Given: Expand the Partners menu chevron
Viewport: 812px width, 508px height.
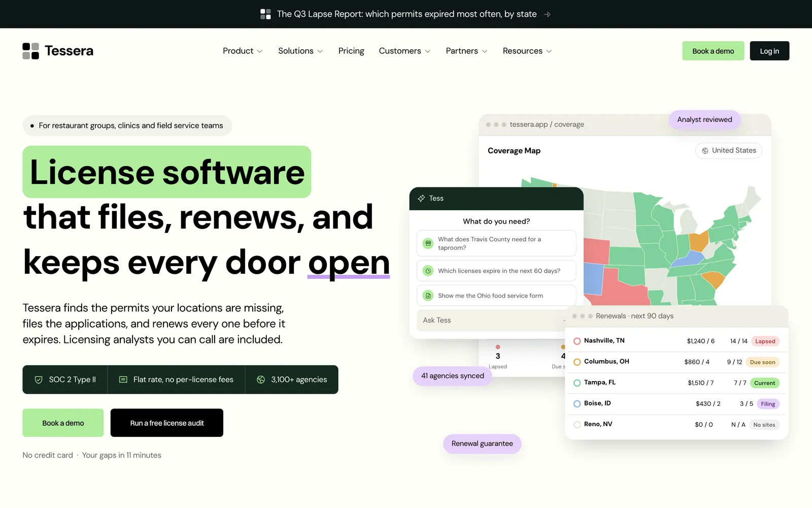Looking at the screenshot, I should coord(485,51).
